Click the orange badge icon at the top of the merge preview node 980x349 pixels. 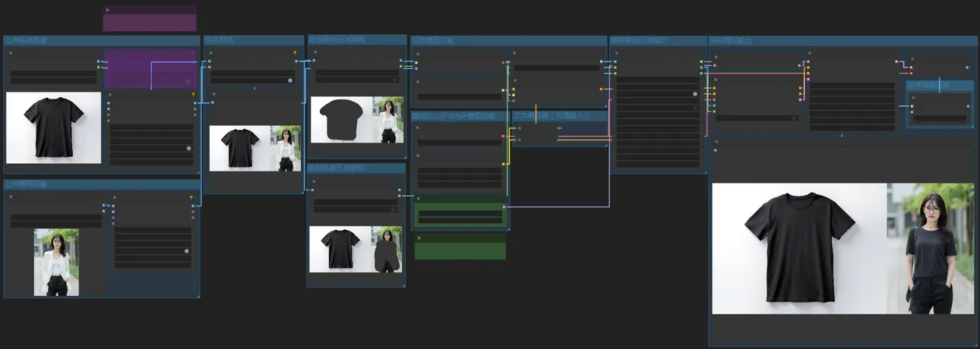pos(295,53)
